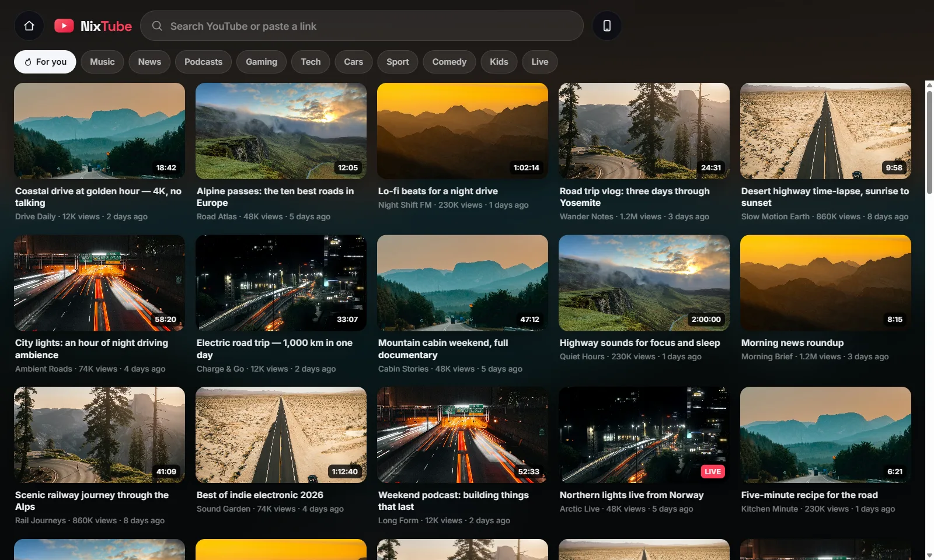The height and width of the screenshot is (560, 934).
Task: Switch to Comedy category
Action: tap(449, 62)
